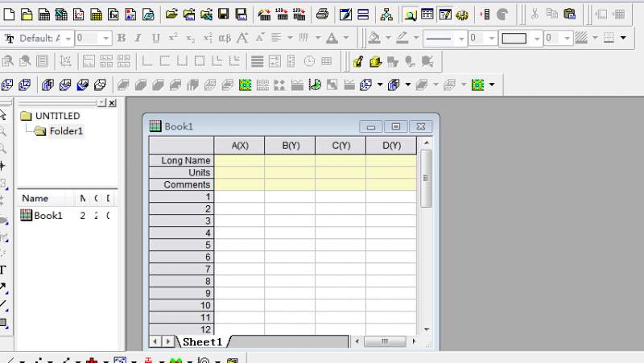Create a new project with toolbar icon
The image size is (644, 363).
click(x=9, y=14)
